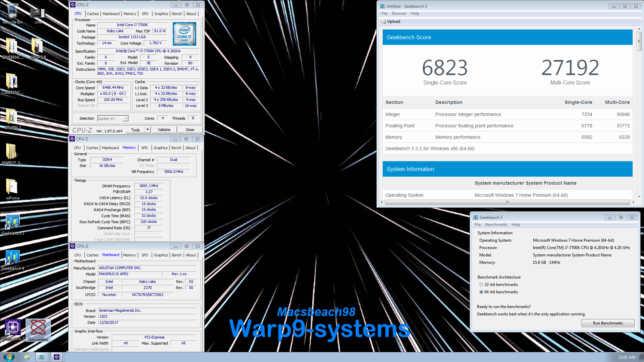Click the Model field MAXIMUS IX APEX
This screenshot has height=362, width=644.
pos(129,274)
